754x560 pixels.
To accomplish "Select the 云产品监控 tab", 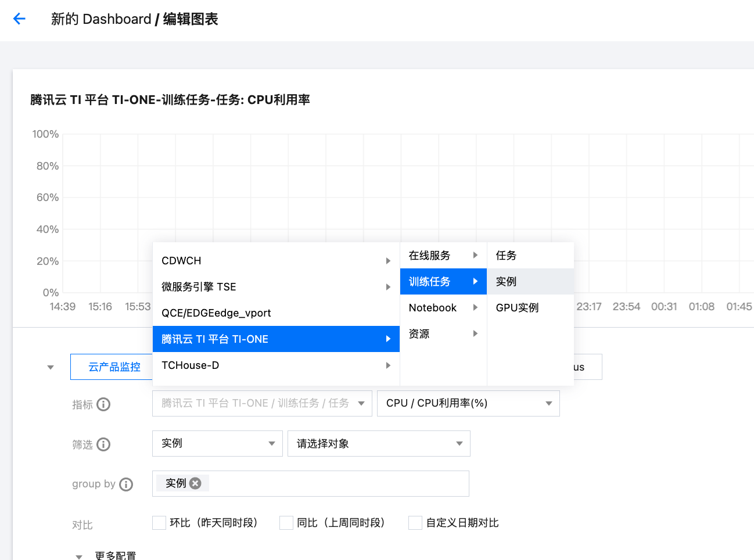I will click(x=114, y=367).
